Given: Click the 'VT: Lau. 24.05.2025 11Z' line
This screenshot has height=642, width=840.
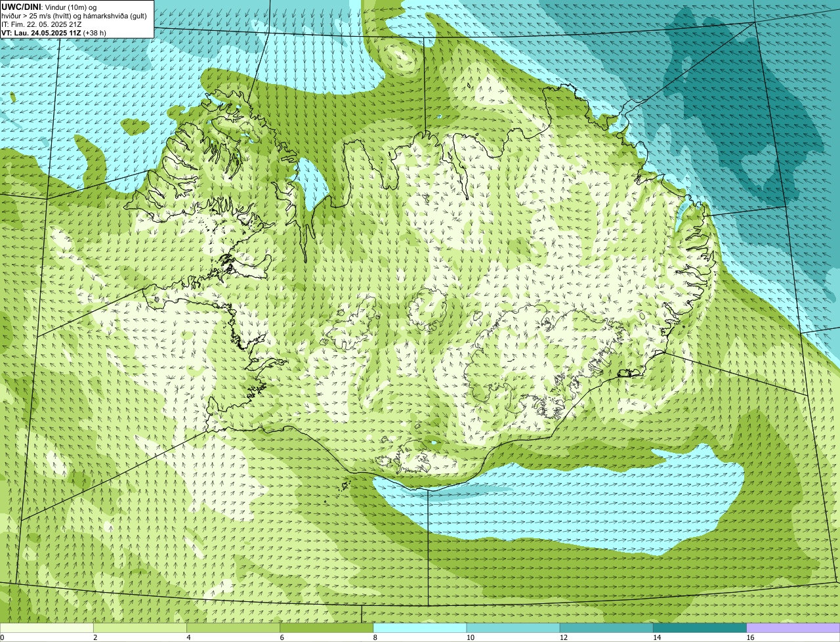Looking at the screenshot, I should [x=41, y=33].
